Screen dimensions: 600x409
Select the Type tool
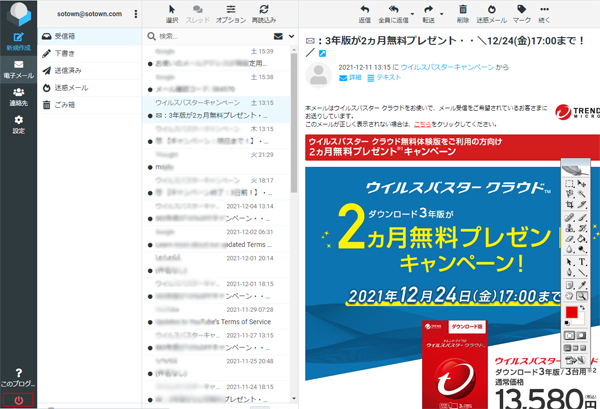[582, 262]
